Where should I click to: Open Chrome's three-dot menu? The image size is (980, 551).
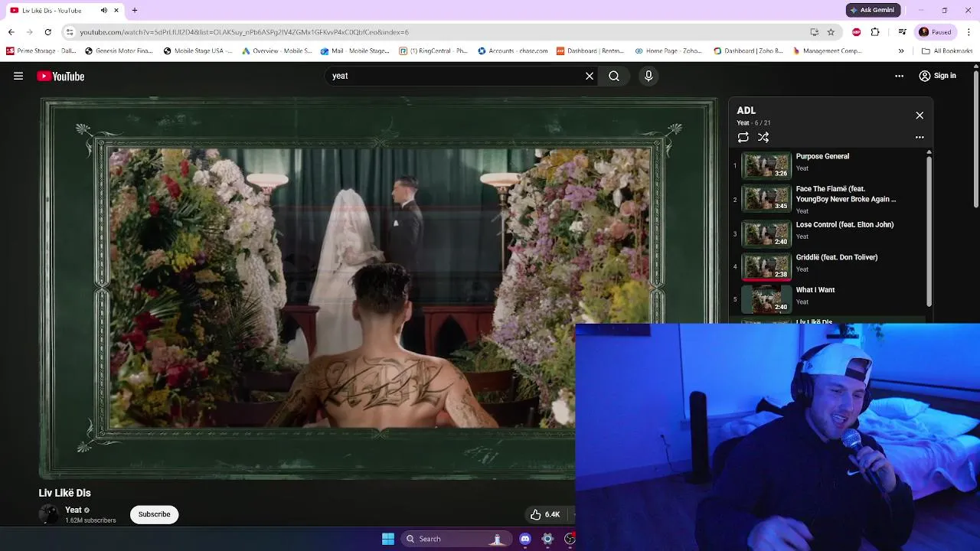(969, 32)
